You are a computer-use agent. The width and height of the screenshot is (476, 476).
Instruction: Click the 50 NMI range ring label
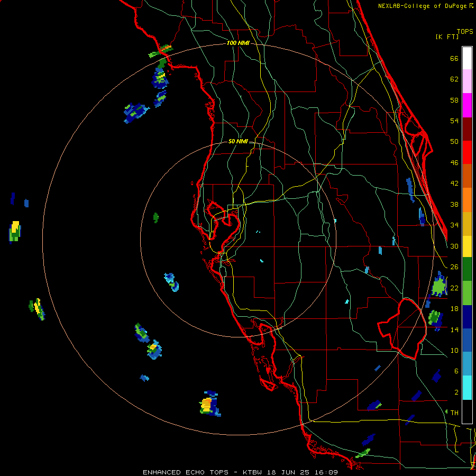point(238,141)
